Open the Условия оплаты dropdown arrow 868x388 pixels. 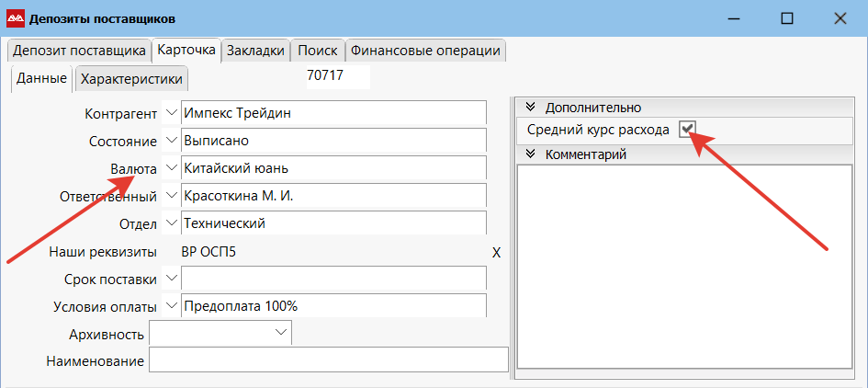(172, 305)
